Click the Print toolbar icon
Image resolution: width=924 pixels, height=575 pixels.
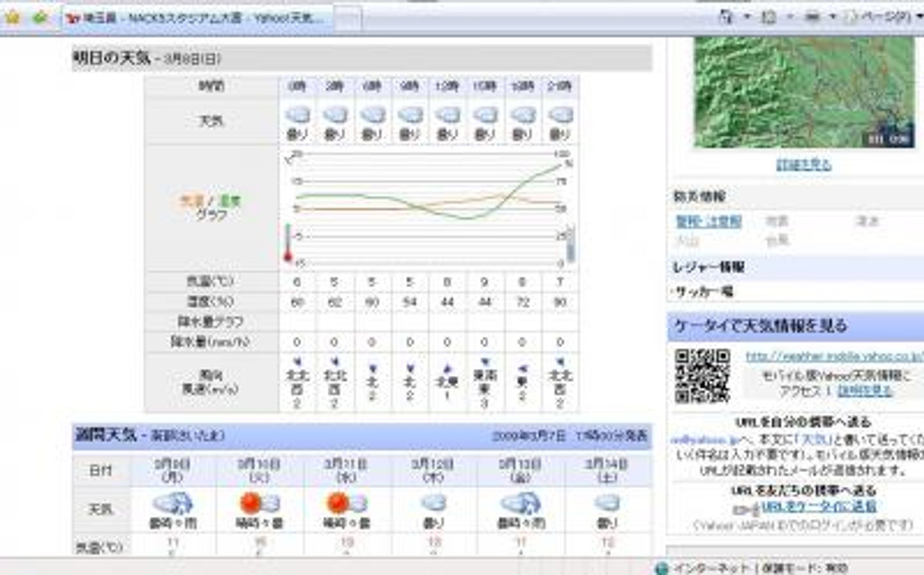pos(812,17)
